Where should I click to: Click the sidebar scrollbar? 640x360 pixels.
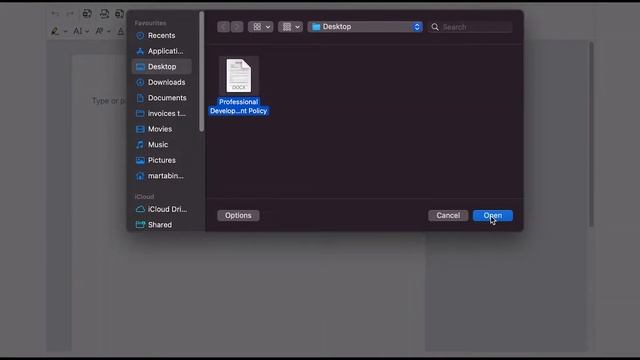coord(202,71)
